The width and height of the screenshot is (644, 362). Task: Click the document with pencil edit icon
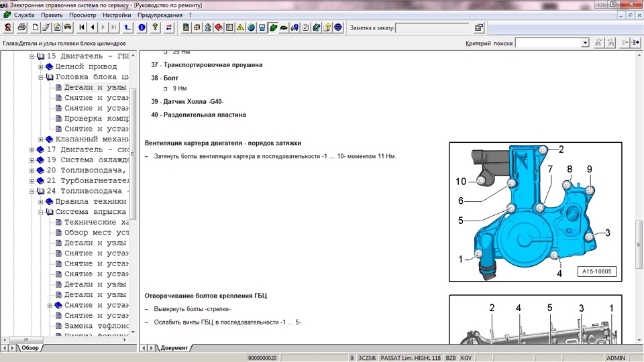[46, 27]
